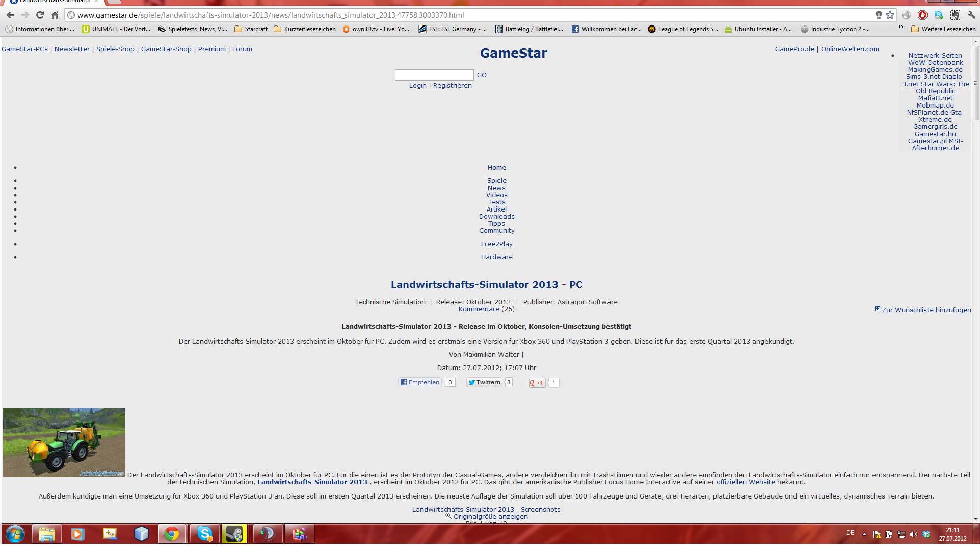
Task: Click the grey globe extension icon
Action: (x=906, y=15)
